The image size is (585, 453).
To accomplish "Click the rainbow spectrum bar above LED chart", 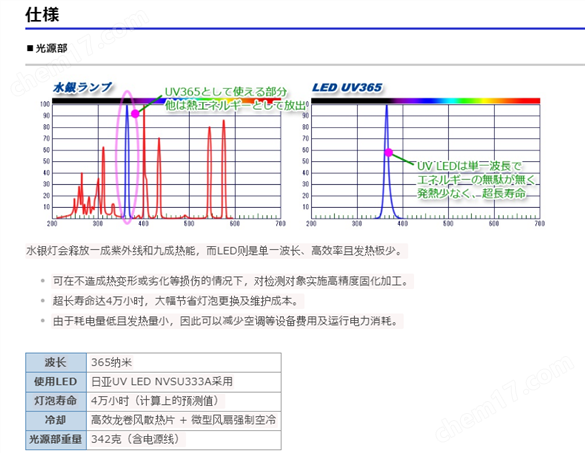I will point(426,101).
